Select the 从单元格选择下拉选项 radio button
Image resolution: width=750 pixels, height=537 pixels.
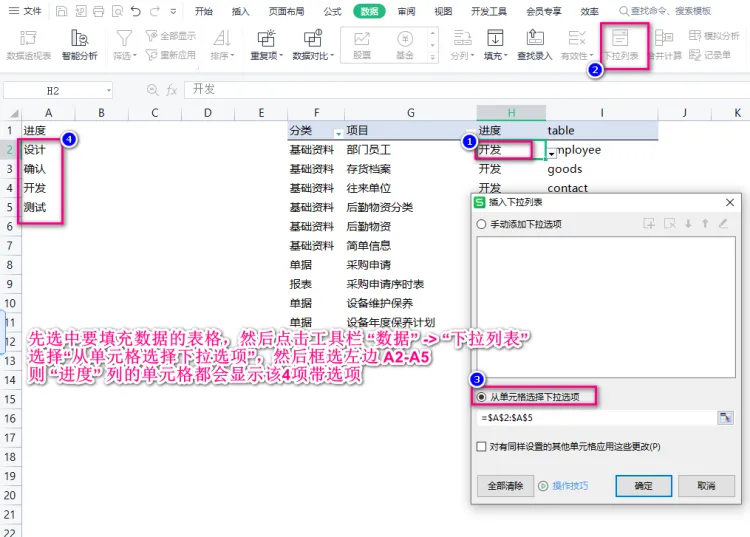pos(481,397)
